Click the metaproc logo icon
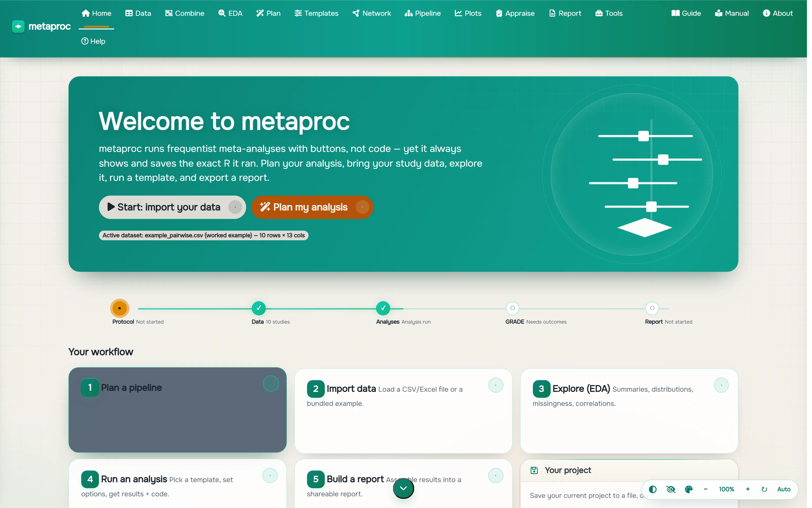The width and height of the screenshot is (812, 508). [x=18, y=26]
